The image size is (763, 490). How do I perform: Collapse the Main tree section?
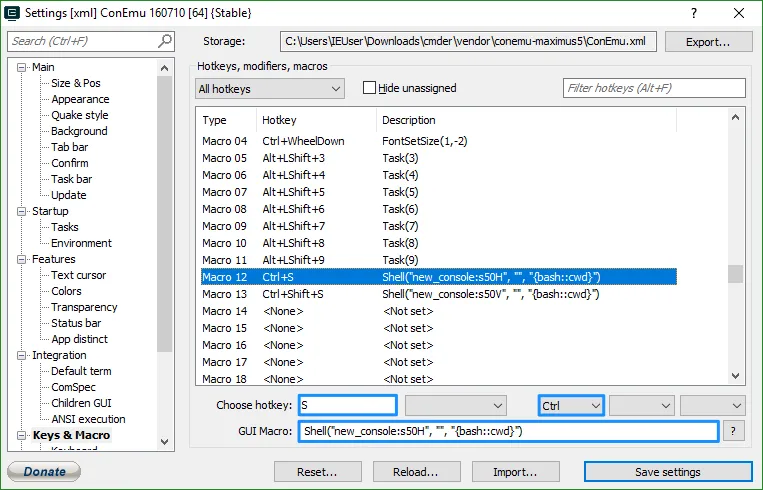23,67
